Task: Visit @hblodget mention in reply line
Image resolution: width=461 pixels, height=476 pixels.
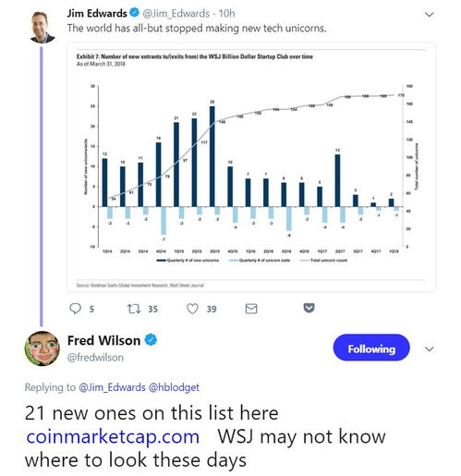Action: [x=174, y=387]
